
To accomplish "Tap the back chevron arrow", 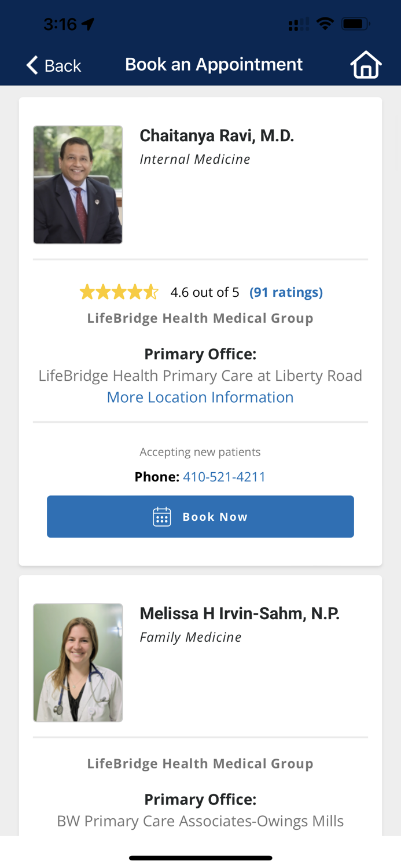I will pos(32,64).
